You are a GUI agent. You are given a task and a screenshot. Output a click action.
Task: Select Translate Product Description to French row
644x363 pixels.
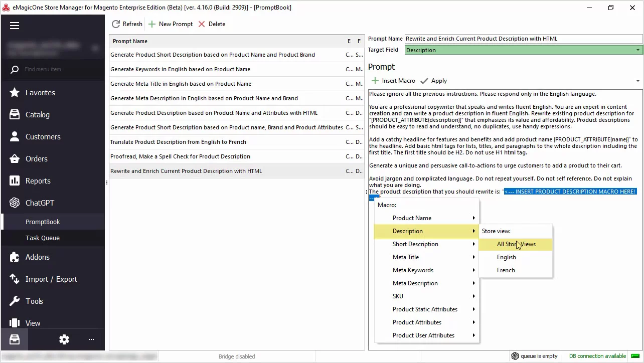click(237, 142)
